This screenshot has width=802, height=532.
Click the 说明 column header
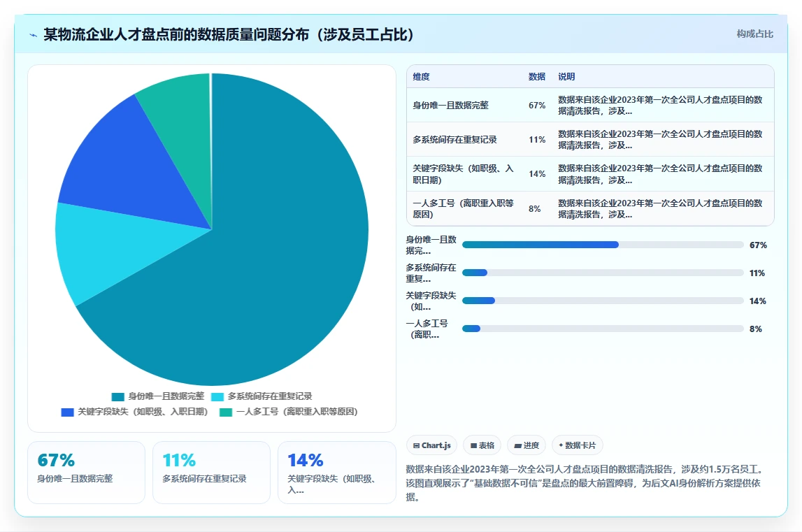click(567, 77)
